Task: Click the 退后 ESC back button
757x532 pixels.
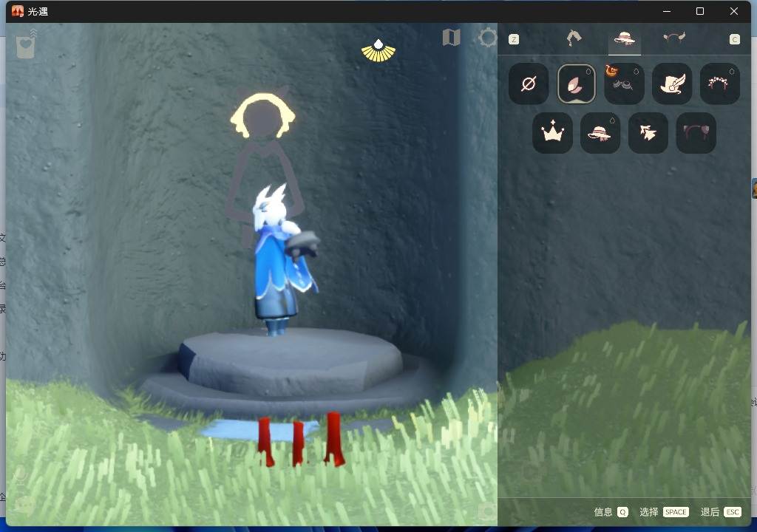Action: coord(721,512)
